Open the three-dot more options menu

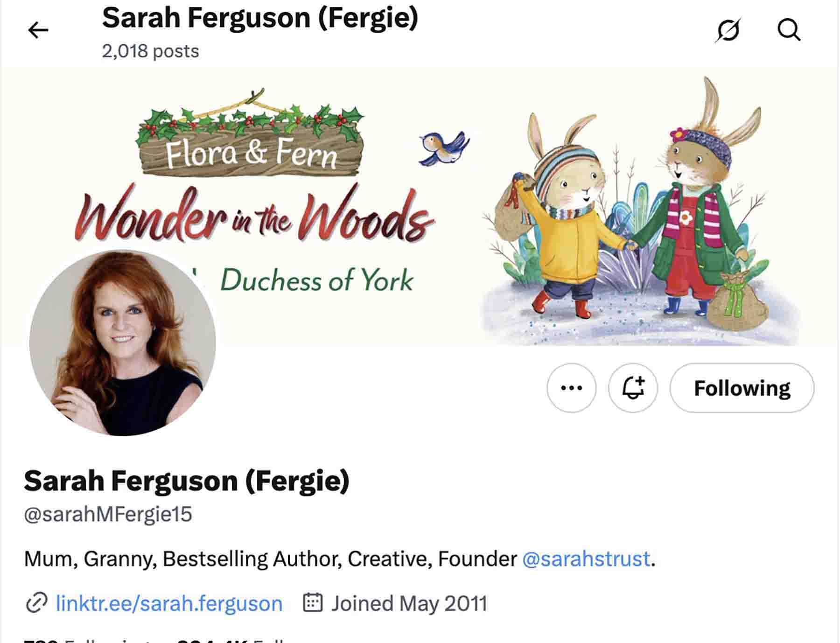click(572, 388)
